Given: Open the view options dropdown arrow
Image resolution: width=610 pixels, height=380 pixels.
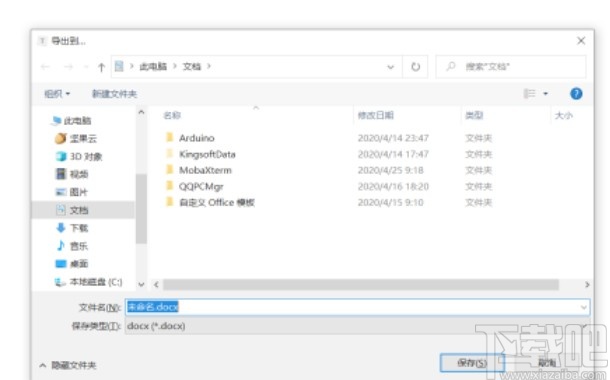Looking at the screenshot, I should click(x=545, y=93).
